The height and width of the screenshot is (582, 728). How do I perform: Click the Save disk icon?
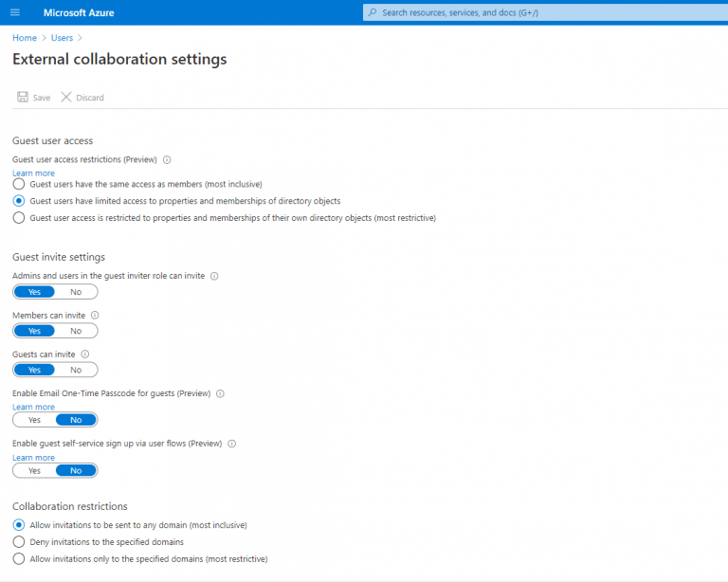(23, 97)
